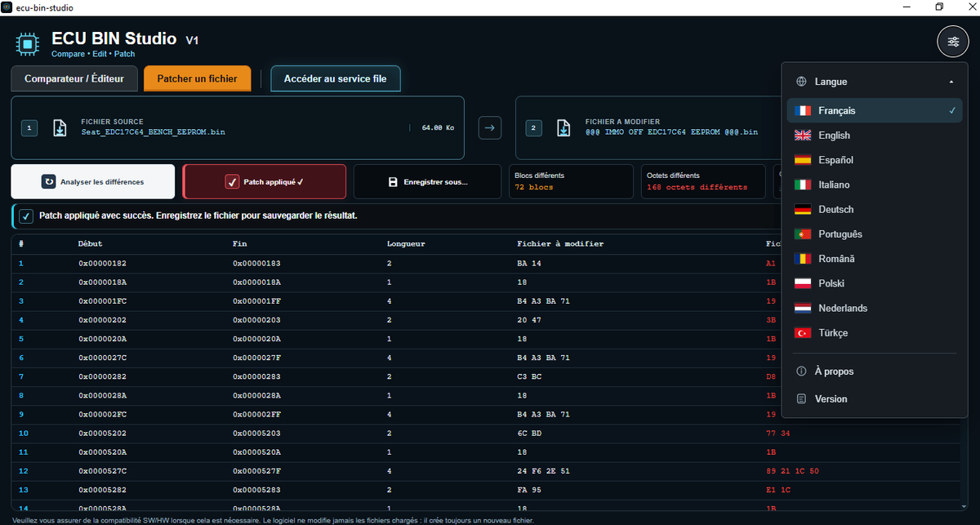Click the ecu-bin-studio title bar app icon
Image resolution: width=980 pixels, height=525 pixels.
click(x=7, y=7)
